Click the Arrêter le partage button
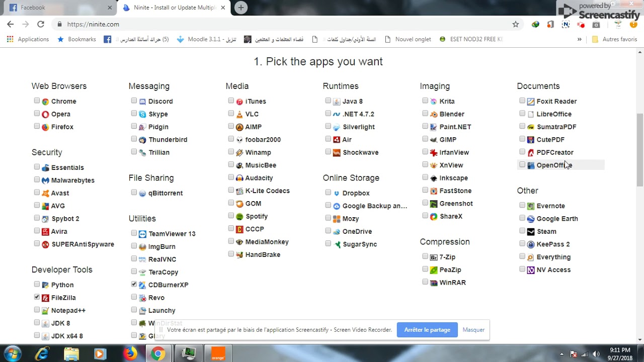Image resolution: width=644 pixels, height=362 pixels. tap(427, 330)
